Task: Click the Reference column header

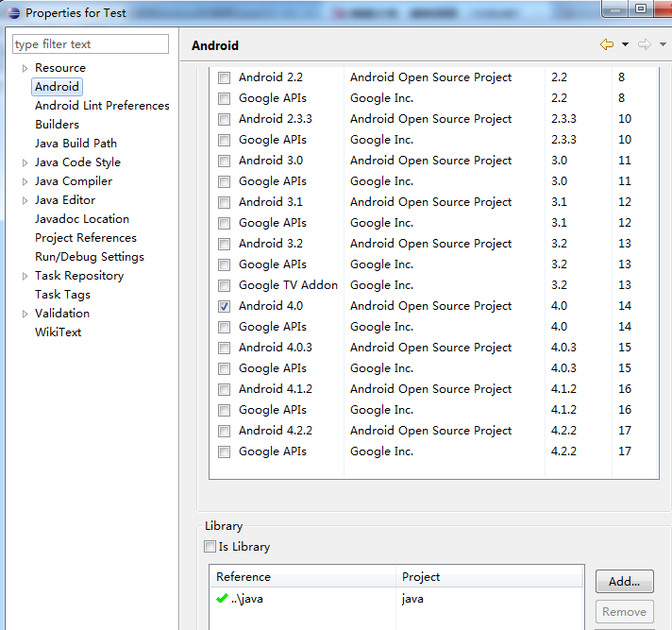Action: pyautogui.click(x=303, y=577)
